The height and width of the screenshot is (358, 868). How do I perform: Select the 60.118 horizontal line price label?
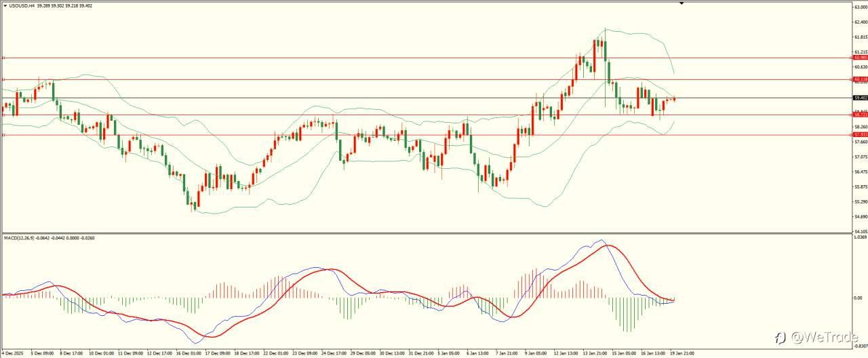coord(860,79)
